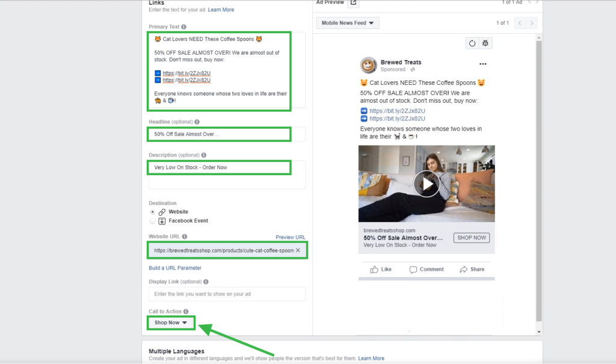Click brewedtreatsshop.com text in preview

tap(389, 231)
